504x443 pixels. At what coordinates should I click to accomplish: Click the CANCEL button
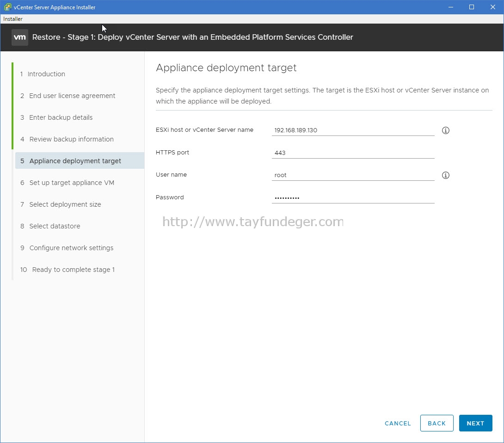click(398, 424)
